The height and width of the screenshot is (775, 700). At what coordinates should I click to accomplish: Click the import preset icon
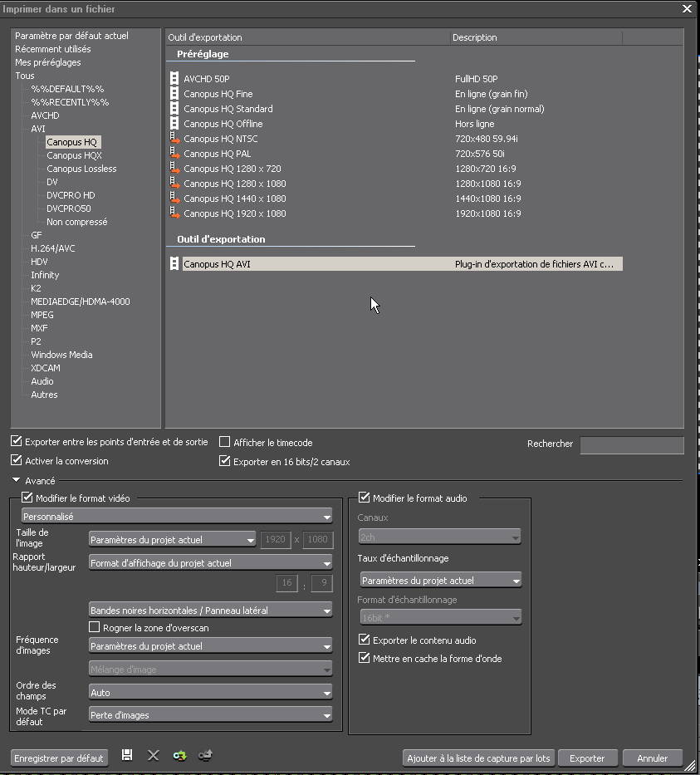tap(179, 755)
